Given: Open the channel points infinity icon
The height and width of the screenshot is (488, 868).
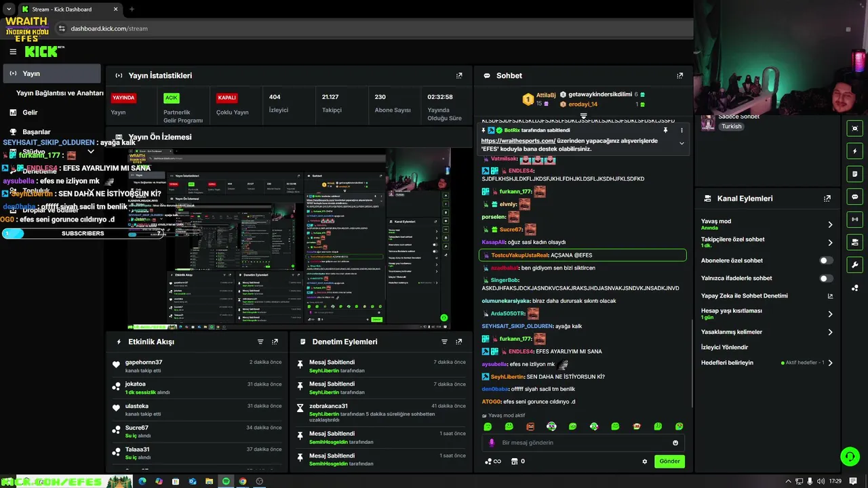Looking at the screenshot, I should point(493,462).
